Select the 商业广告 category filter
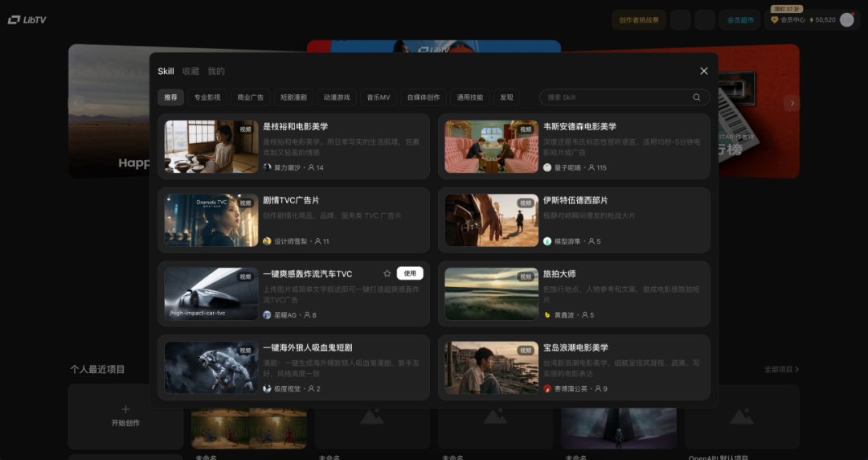Viewport: 868px width, 460px height. click(x=250, y=97)
